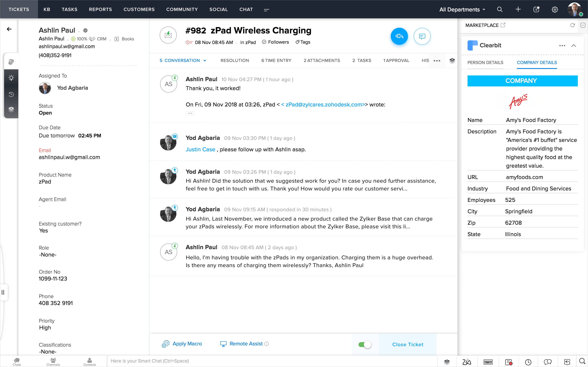Open global search magnifier icon

[500, 9]
